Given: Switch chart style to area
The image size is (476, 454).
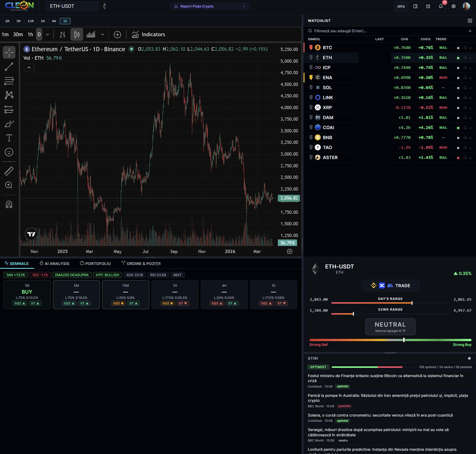Looking at the screenshot, I should [x=91, y=34].
